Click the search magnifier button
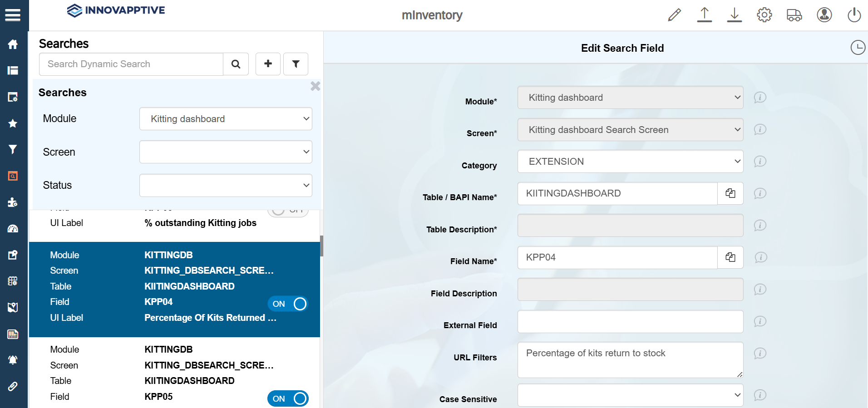 click(236, 64)
